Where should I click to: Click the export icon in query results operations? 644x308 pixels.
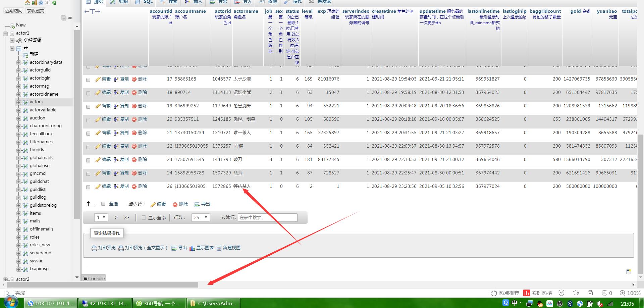click(x=174, y=248)
